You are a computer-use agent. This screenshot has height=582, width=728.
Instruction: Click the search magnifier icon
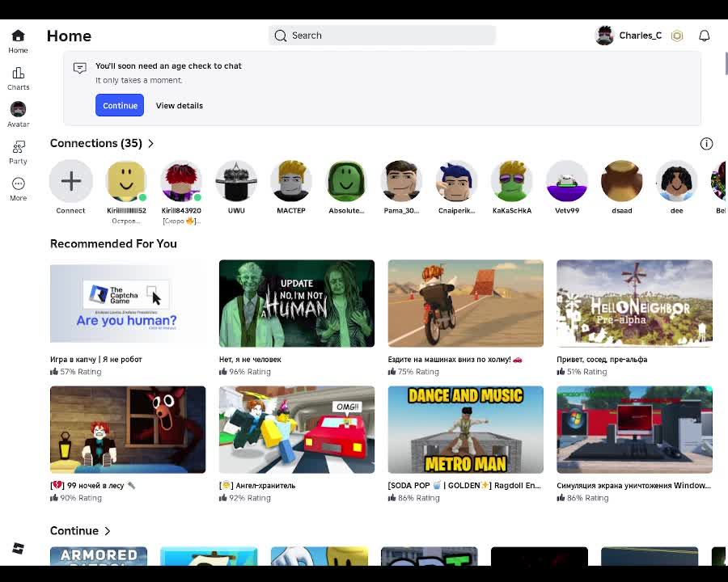[x=281, y=36]
